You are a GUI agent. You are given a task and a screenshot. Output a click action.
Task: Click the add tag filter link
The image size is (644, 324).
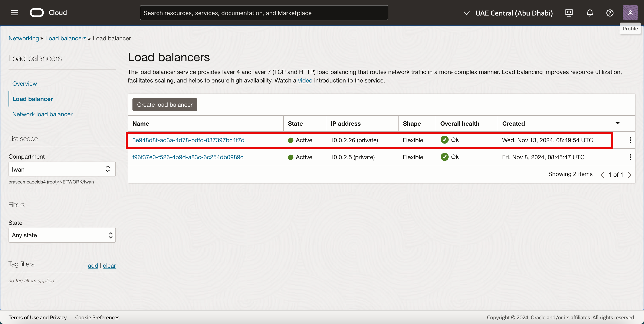[x=93, y=266]
